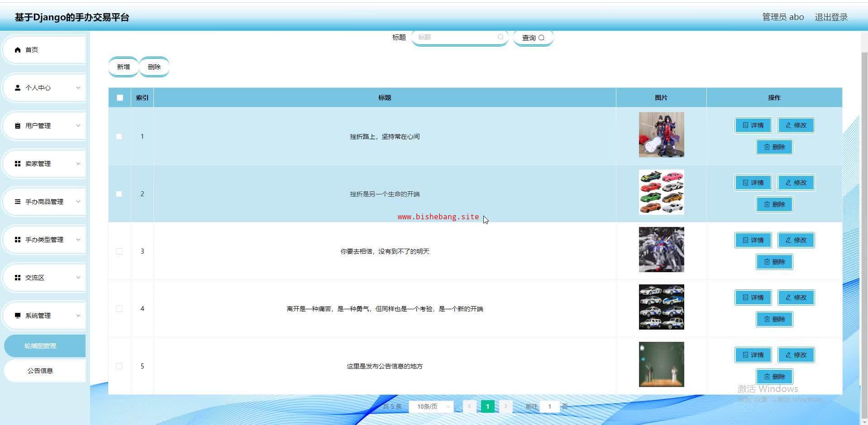
Task: Click the clipboard icon beside 用户管理
Action: click(x=18, y=126)
